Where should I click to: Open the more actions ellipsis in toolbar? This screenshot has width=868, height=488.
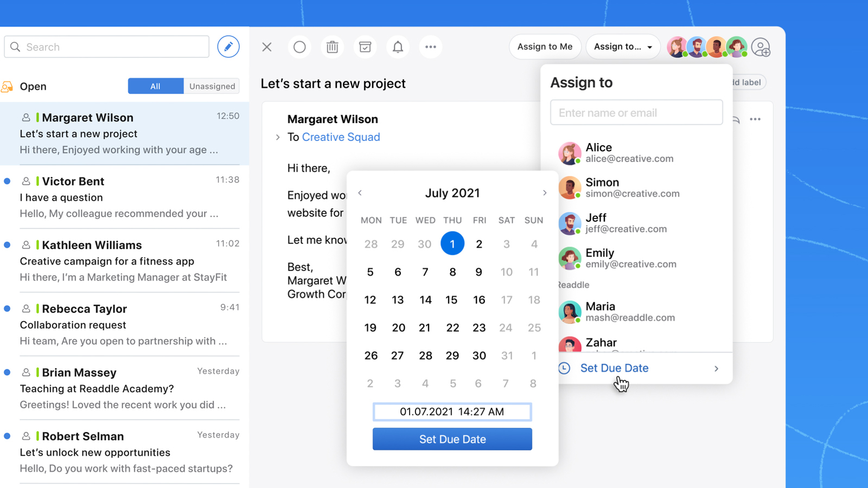431,47
